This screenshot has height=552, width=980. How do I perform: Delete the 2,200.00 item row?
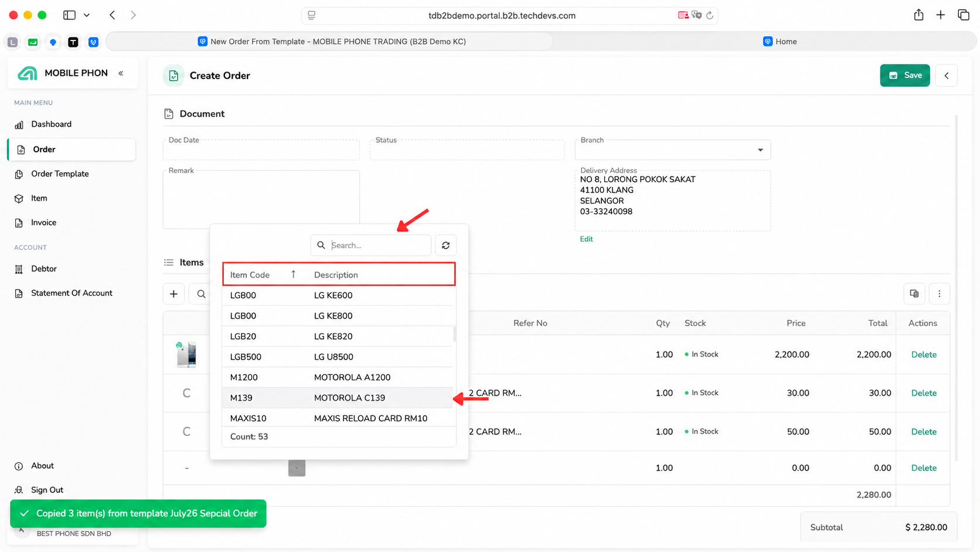click(x=924, y=354)
